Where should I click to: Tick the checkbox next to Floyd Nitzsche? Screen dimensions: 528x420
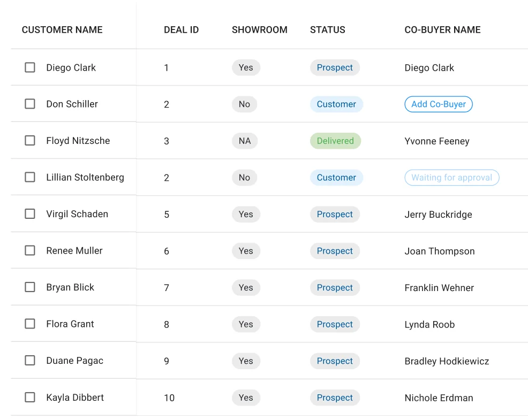point(30,140)
